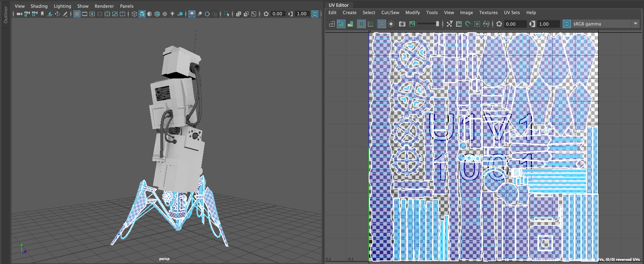Viewport: 644px width, 264px height.
Task: Click the isolate select icon in viewport
Action: (226, 14)
